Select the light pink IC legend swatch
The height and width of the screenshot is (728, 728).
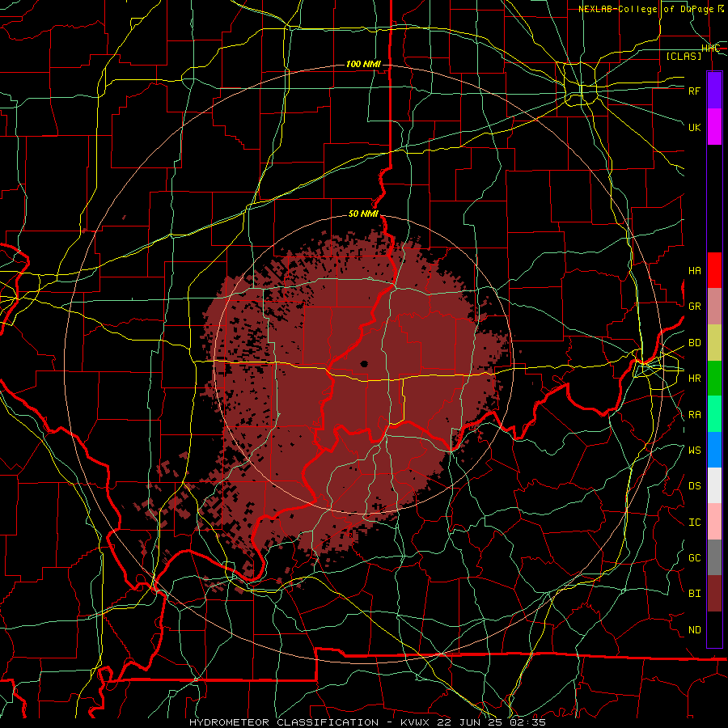tap(714, 522)
